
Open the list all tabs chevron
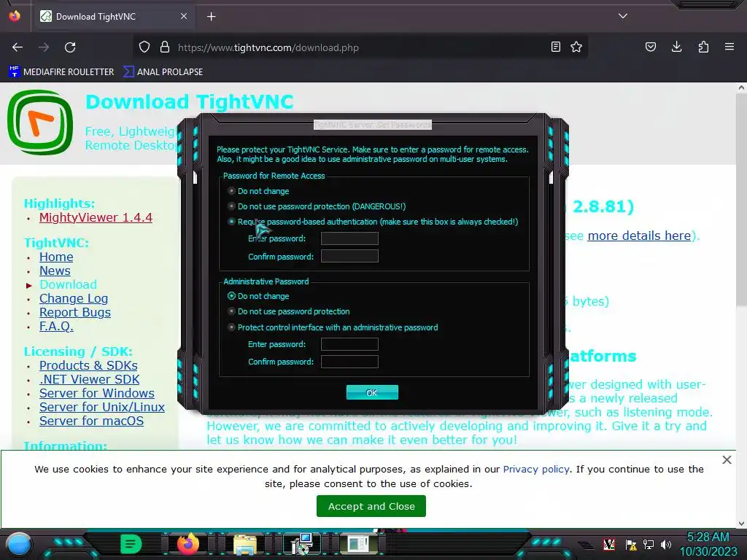tap(623, 16)
